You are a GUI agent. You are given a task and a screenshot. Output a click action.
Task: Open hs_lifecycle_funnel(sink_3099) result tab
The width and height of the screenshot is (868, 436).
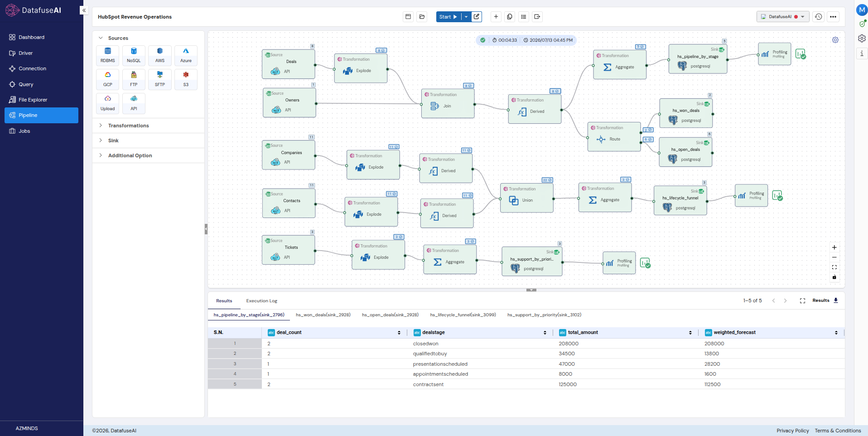(463, 315)
